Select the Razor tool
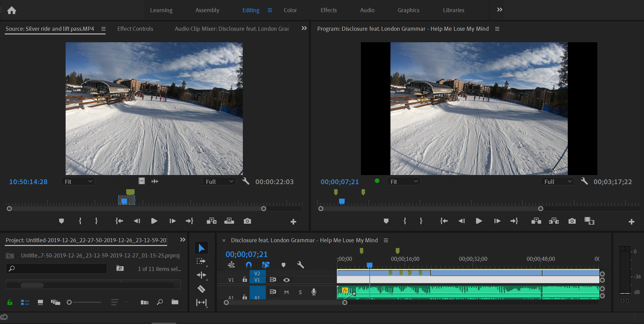 [x=201, y=289]
